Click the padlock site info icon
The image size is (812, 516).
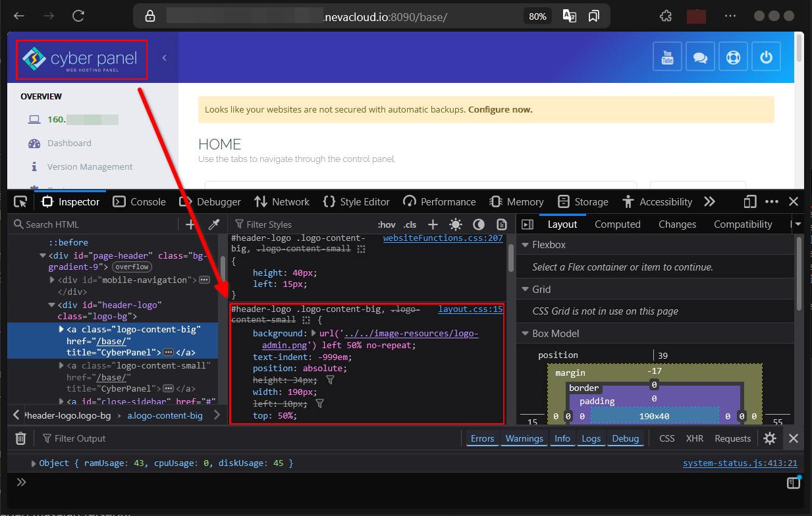click(x=150, y=16)
